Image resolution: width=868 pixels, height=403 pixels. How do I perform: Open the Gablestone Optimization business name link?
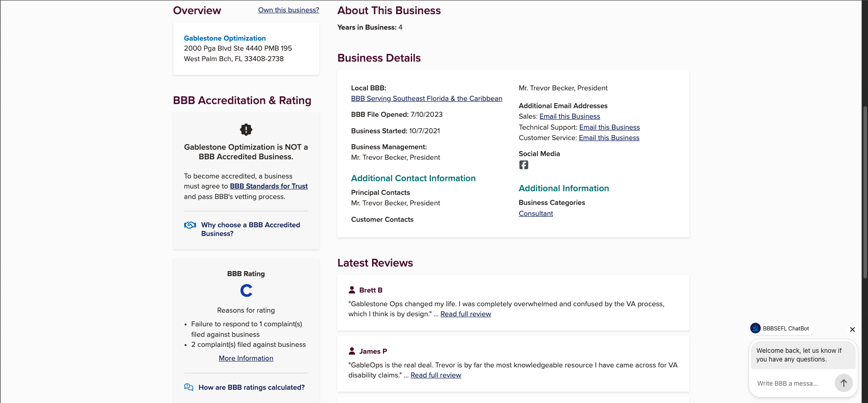pyautogui.click(x=225, y=38)
